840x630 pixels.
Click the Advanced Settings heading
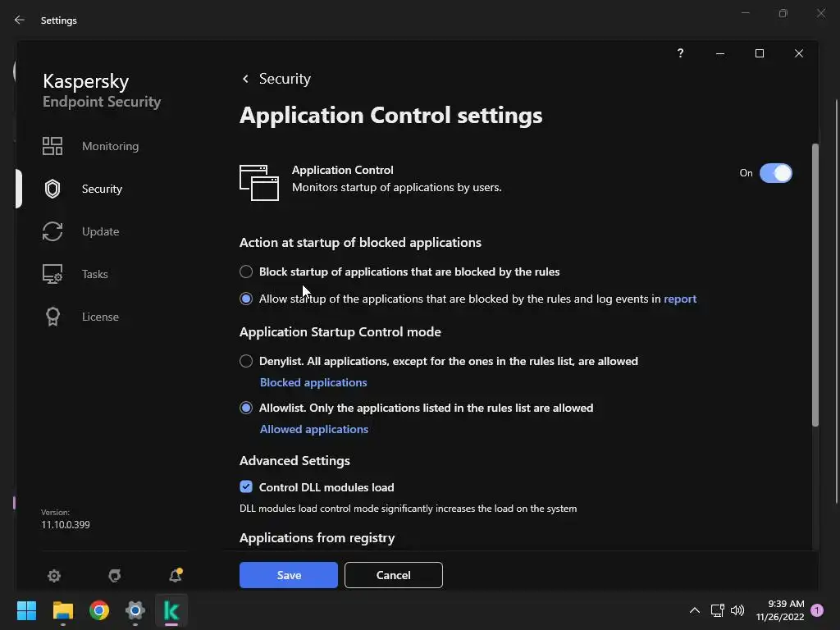click(294, 461)
